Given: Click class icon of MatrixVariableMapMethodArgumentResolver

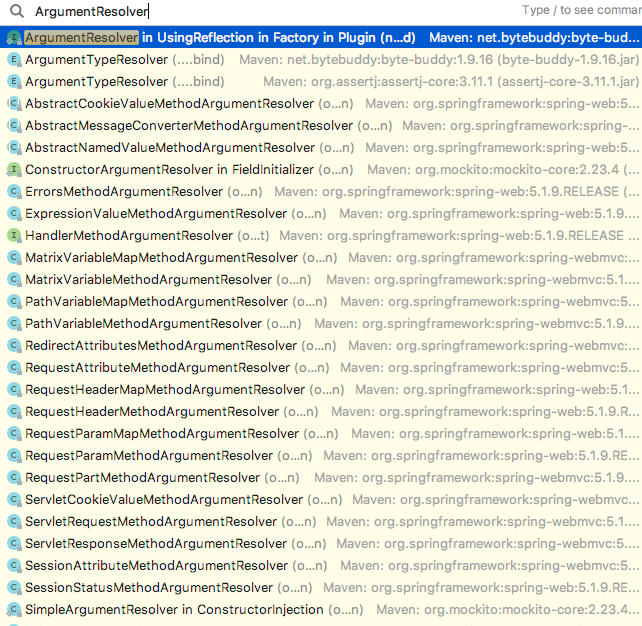Looking at the screenshot, I should tap(14, 258).
